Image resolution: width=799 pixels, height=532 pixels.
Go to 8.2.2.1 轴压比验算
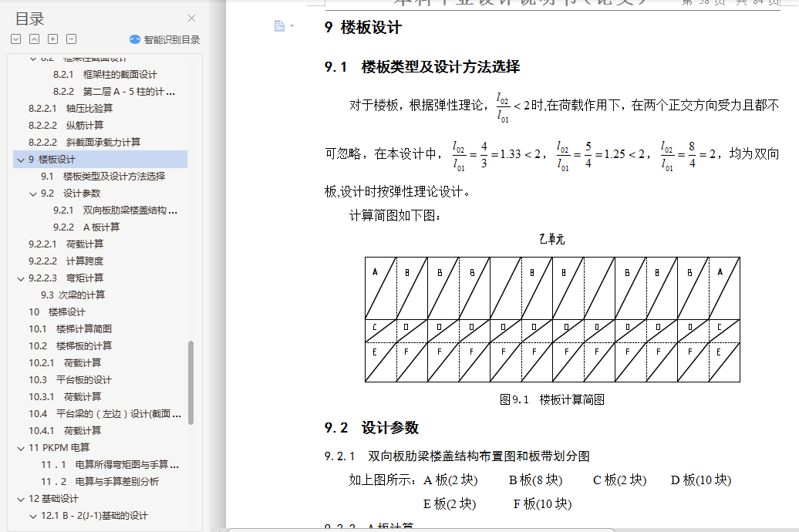pyautogui.click(x=71, y=109)
